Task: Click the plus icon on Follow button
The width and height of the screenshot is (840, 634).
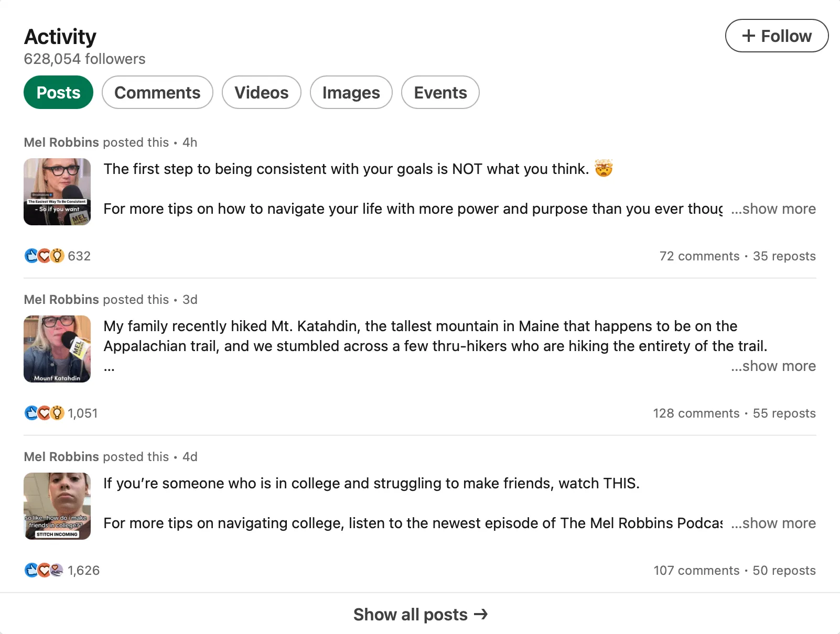Action: [x=749, y=36]
